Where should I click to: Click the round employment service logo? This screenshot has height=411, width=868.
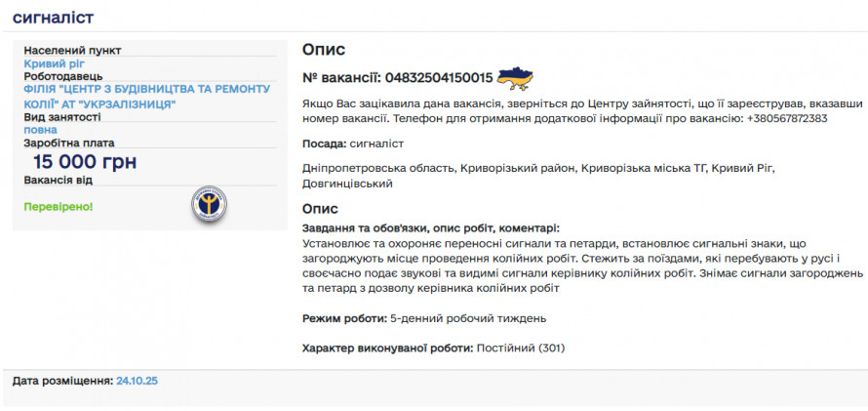tap(209, 202)
